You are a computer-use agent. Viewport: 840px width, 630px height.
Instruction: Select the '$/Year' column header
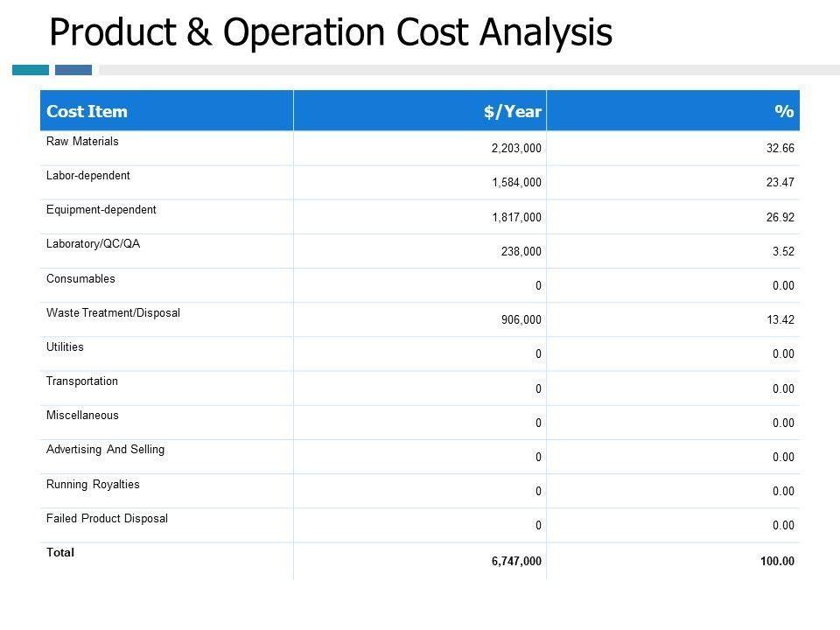[512, 111]
